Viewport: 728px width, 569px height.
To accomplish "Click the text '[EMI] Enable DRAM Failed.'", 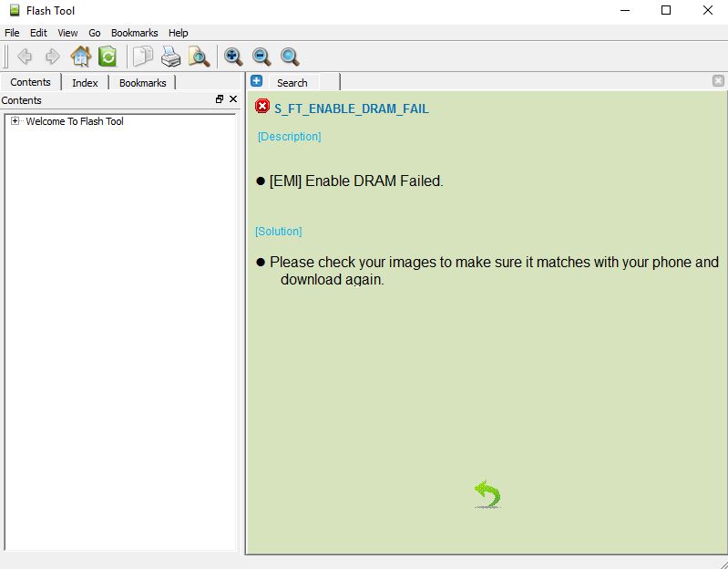I will (x=356, y=181).
